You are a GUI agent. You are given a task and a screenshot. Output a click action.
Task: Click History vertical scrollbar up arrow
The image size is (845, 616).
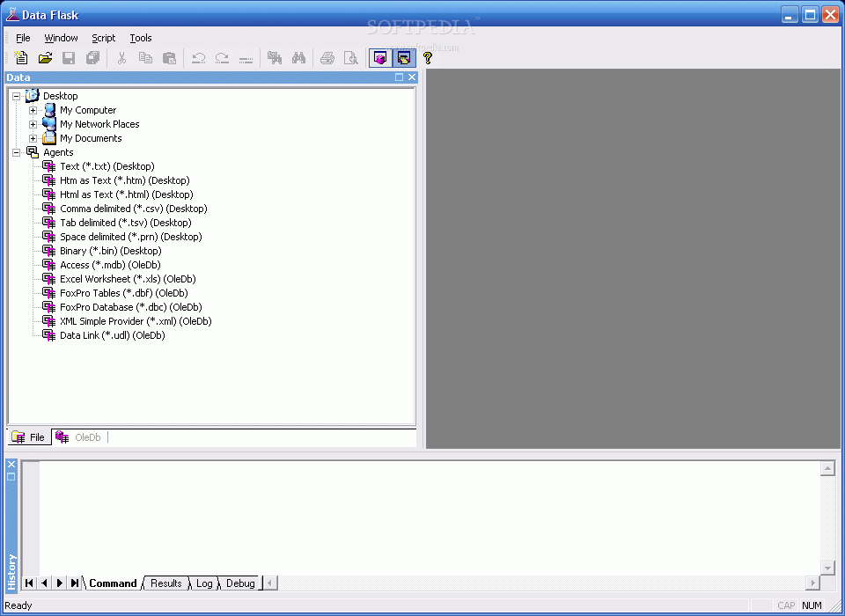(x=827, y=468)
